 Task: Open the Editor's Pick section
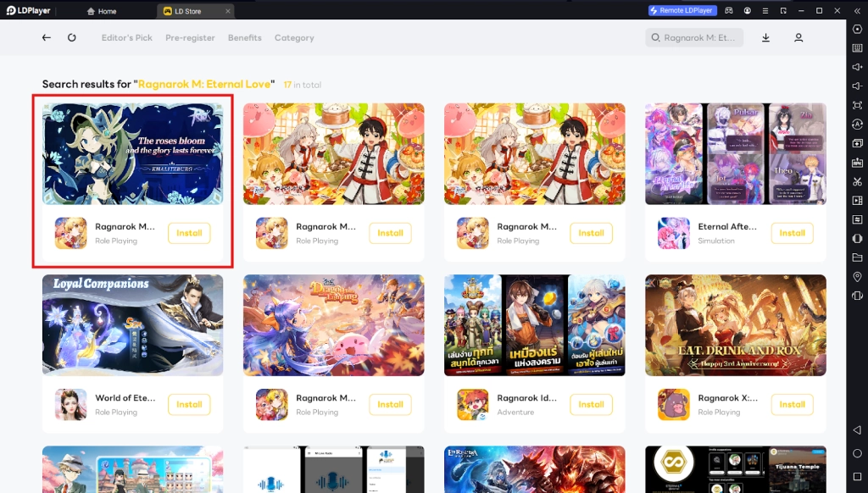pos(127,38)
